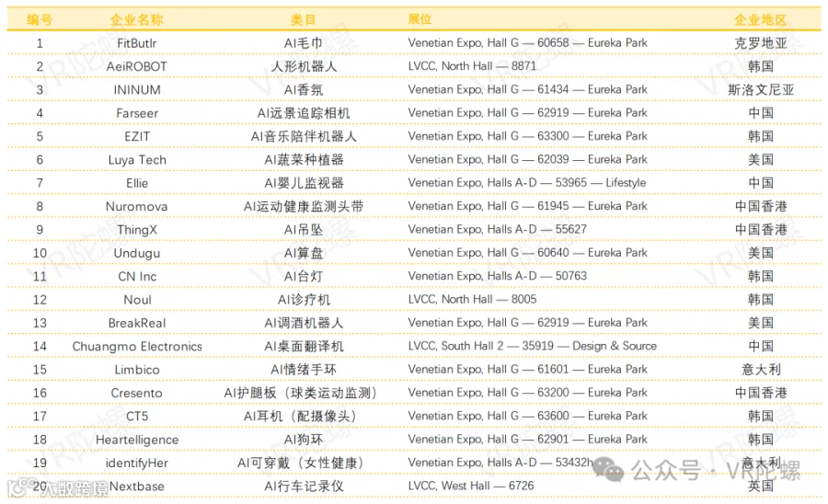This screenshot has width=828, height=504.
Task: Click the CT5 company name
Action: [x=137, y=417]
